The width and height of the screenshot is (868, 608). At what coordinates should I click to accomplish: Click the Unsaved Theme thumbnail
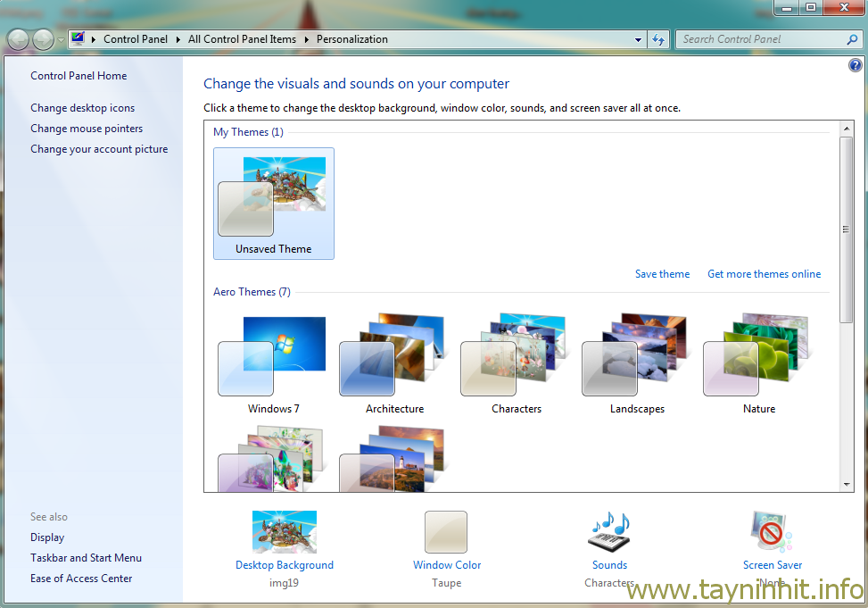pos(273,203)
